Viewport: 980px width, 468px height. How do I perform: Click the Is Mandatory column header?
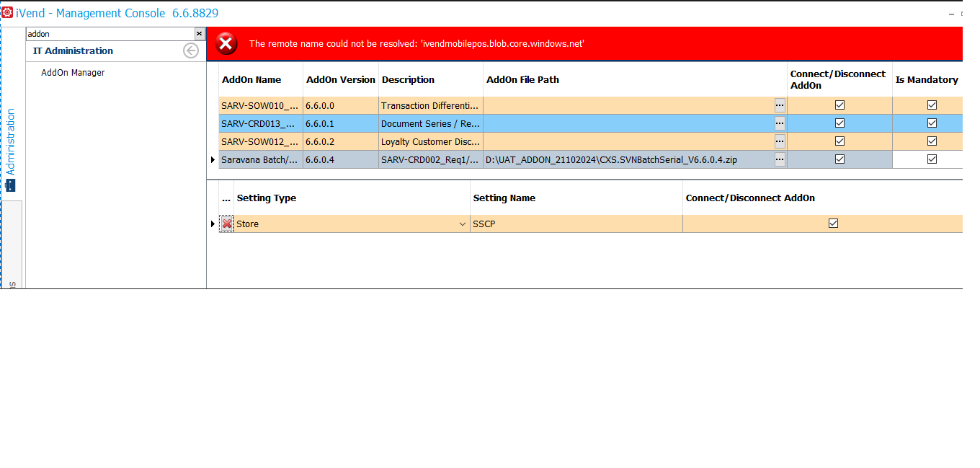(927, 80)
